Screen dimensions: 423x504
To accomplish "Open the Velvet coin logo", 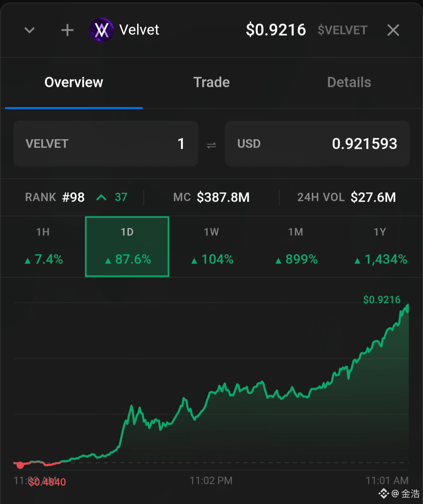I will 101,30.
